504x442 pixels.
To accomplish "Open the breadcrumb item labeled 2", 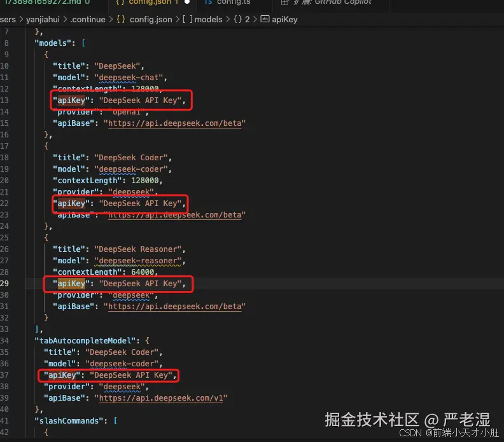I will point(247,20).
